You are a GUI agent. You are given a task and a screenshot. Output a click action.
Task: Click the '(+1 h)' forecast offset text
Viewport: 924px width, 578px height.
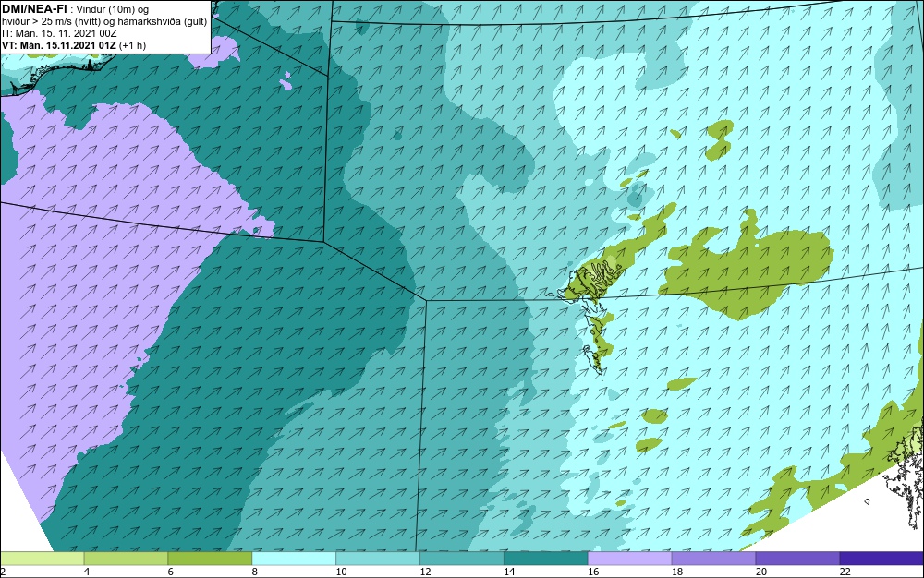[133, 45]
